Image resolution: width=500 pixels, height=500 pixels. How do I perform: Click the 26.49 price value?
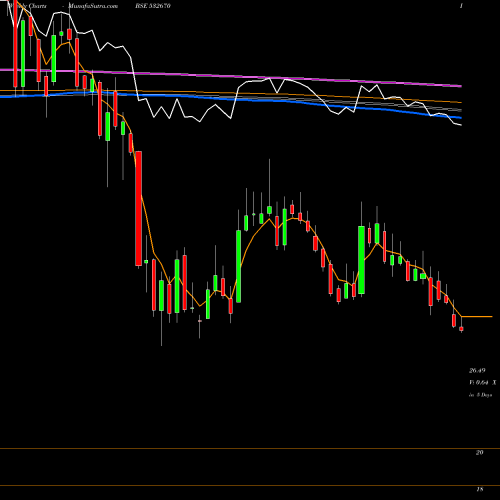point(477,370)
